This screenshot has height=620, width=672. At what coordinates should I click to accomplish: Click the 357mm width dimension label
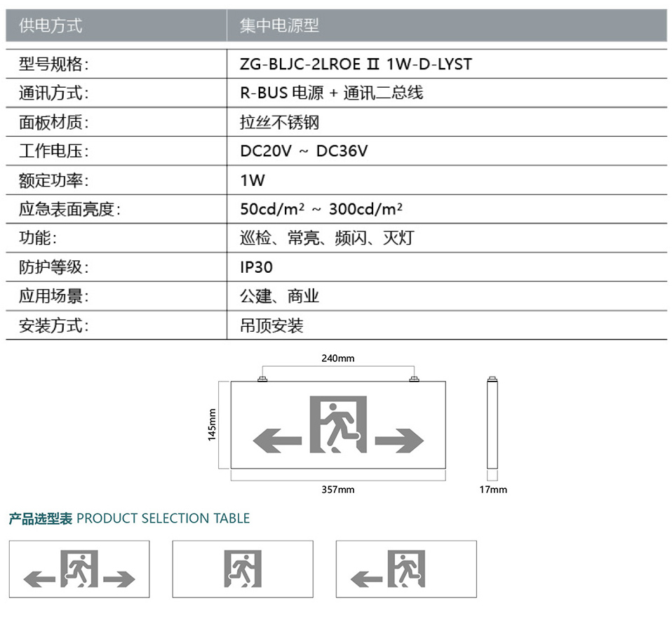[x=338, y=490]
